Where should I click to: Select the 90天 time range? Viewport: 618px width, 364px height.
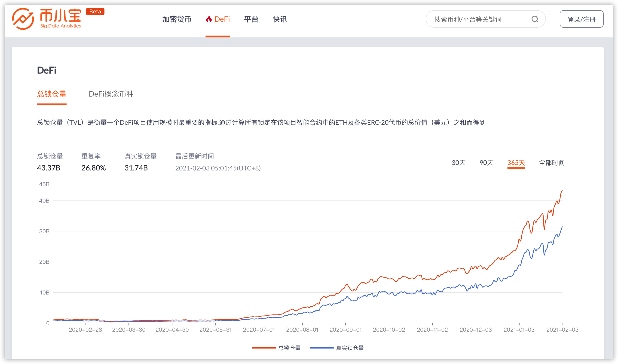click(x=487, y=163)
